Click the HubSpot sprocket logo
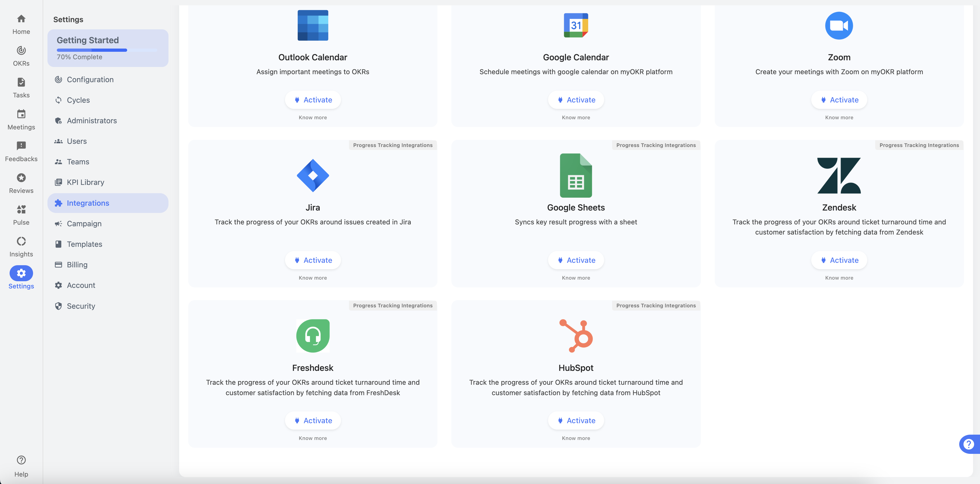980x484 pixels. [576, 335]
